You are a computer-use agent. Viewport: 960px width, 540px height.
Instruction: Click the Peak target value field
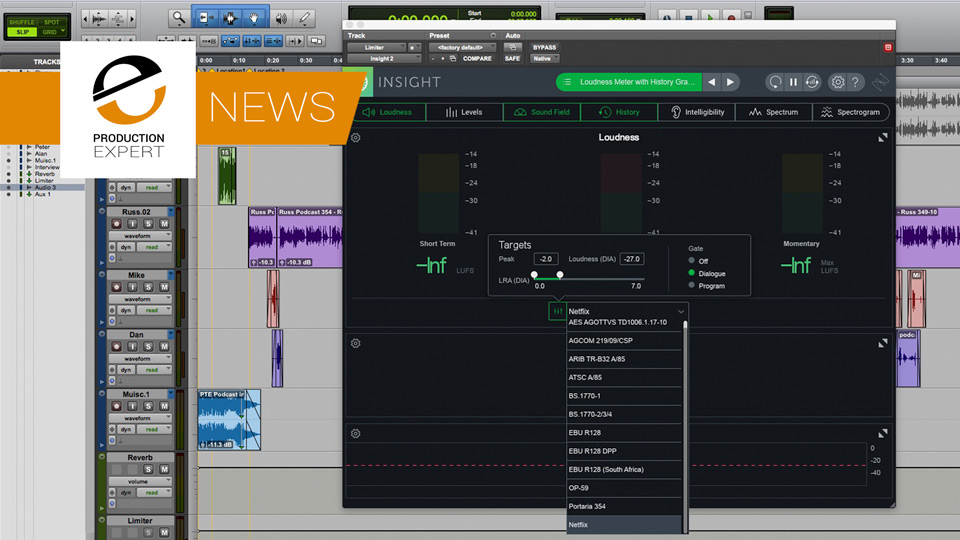click(546, 259)
